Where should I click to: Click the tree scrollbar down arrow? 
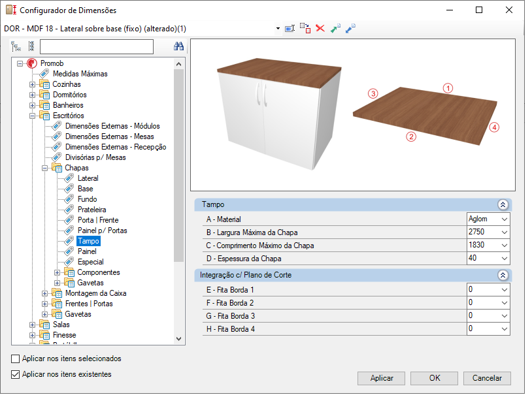pos(179,339)
